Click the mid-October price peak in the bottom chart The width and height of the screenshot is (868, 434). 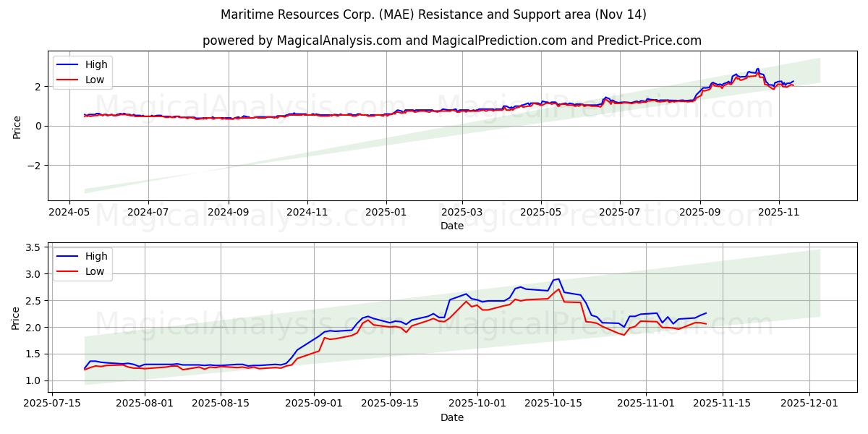558,279
